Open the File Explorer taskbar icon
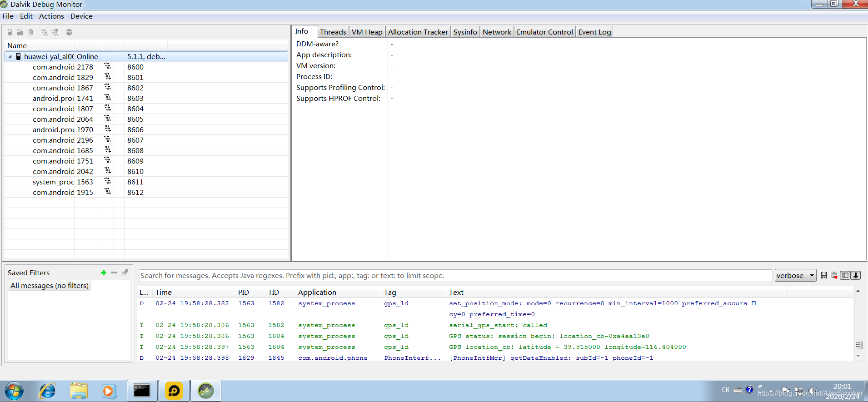 pyautogui.click(x=79, y=391)
